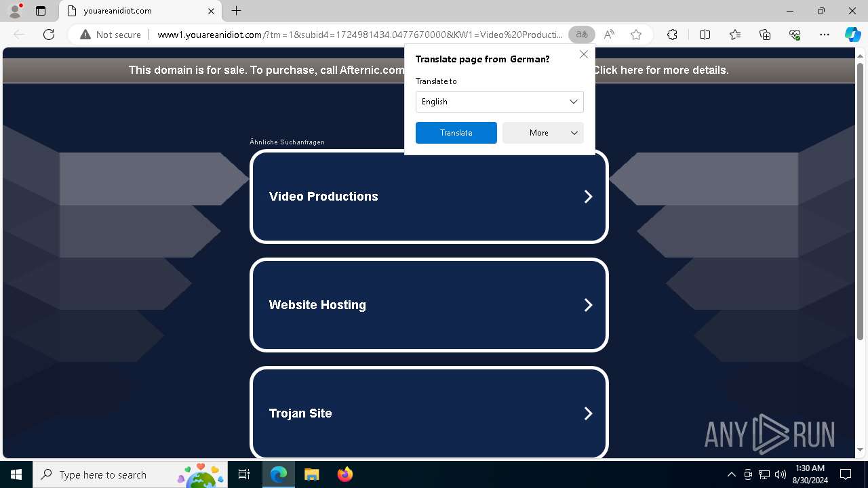Open the Extensions puzzle icon
The height and width of the screenshot is (488, 868).
tap(672, 35)
